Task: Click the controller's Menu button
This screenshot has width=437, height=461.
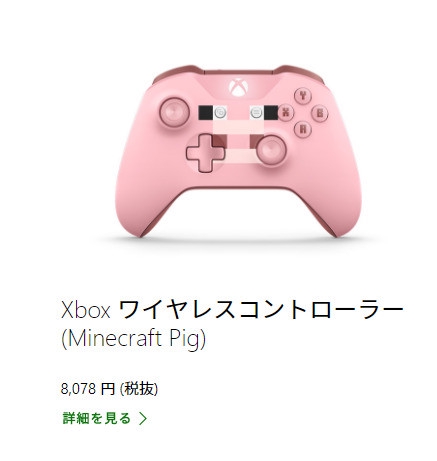Action: click(x=256, y=112)
